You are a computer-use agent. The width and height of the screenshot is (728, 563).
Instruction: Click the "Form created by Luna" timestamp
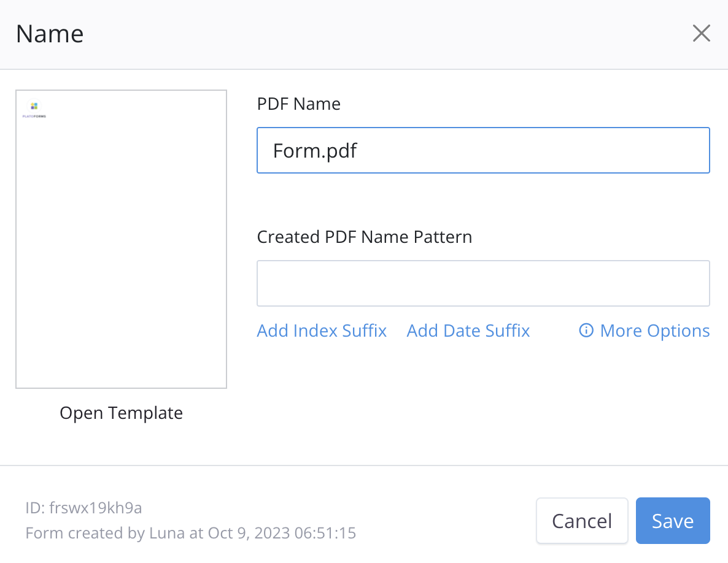[x=190, y=533]
